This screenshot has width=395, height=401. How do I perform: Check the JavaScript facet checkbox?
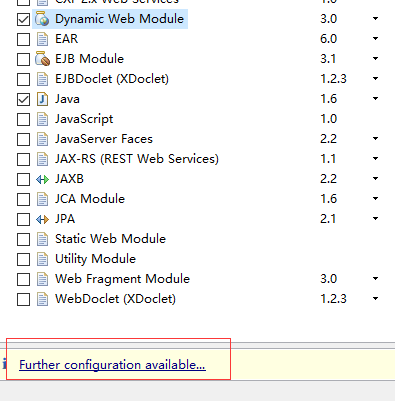click(x=23, y=119)
